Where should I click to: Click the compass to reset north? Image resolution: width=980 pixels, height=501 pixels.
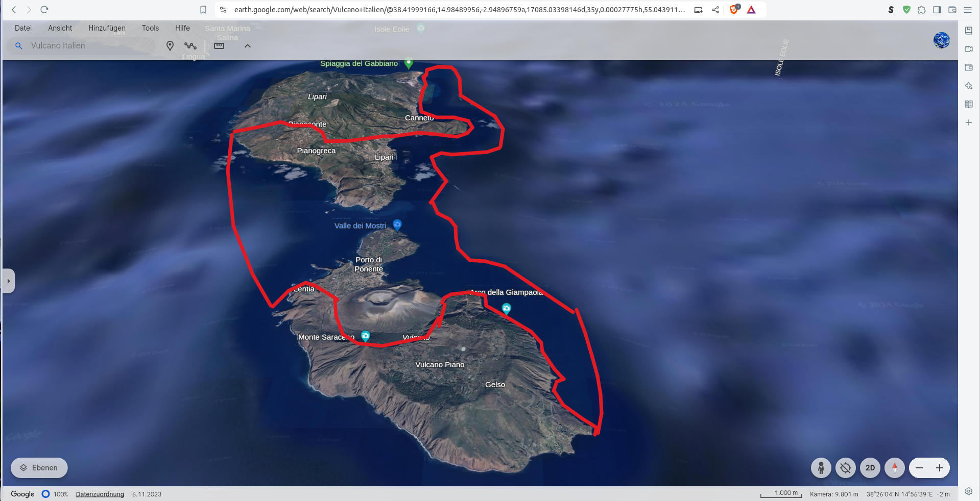[895, 468]
